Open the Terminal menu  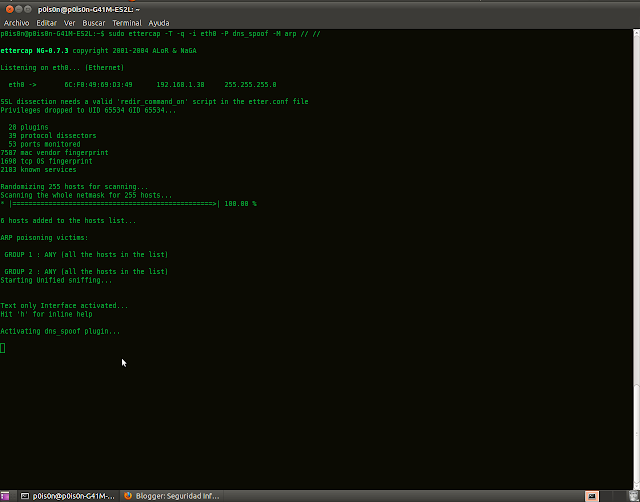[x=127, y=23]
